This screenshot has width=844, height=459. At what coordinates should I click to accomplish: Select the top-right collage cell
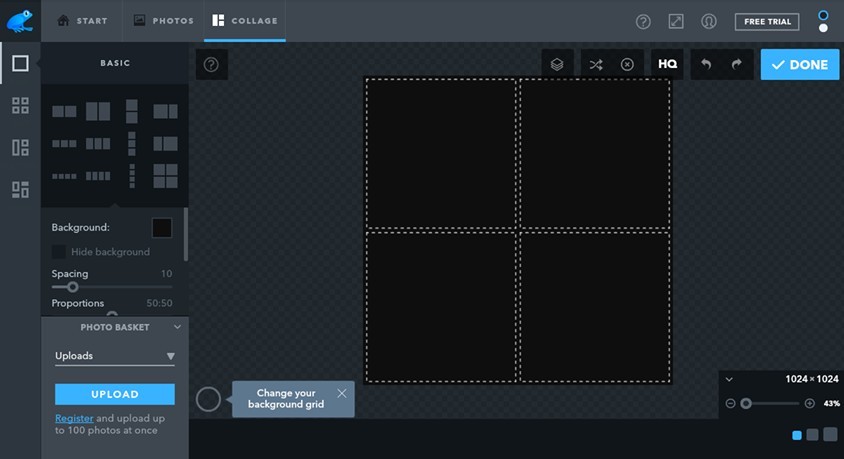(595, 153)
